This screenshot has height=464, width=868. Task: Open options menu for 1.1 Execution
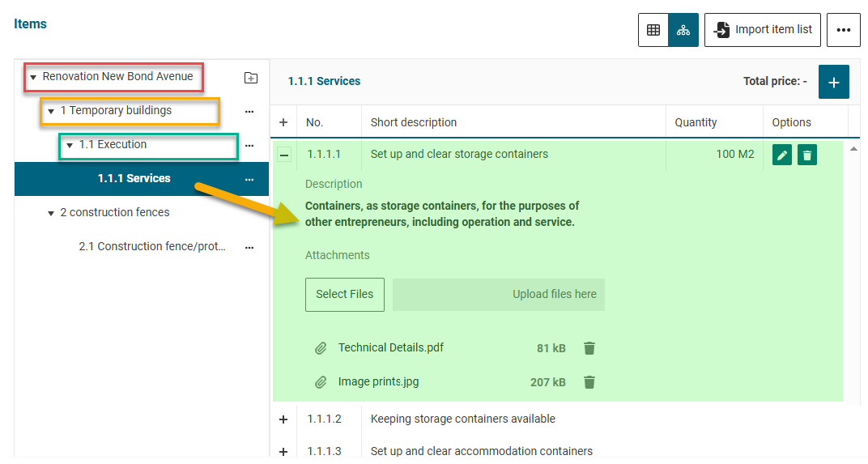tap(249, 146)
